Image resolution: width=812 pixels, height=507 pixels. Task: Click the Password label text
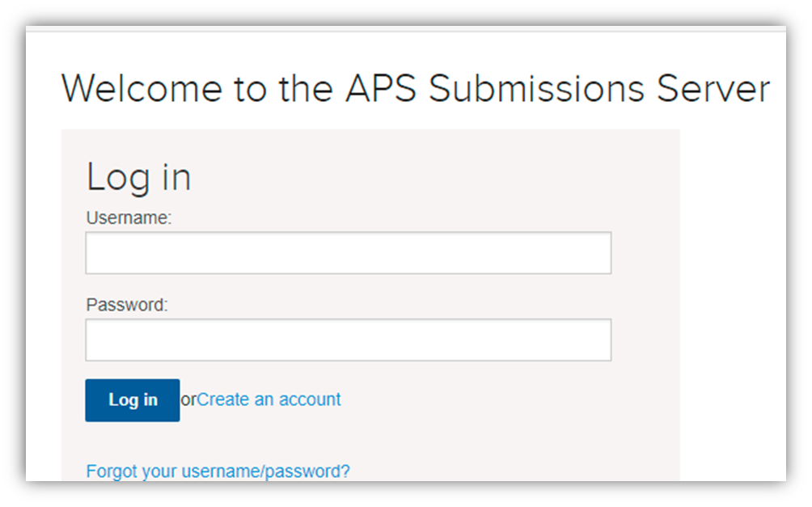[x=126, y=305]
